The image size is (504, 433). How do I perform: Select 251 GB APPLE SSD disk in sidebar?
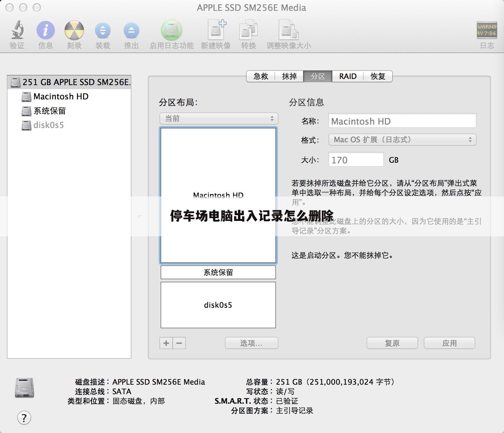(x=69, y=82)
